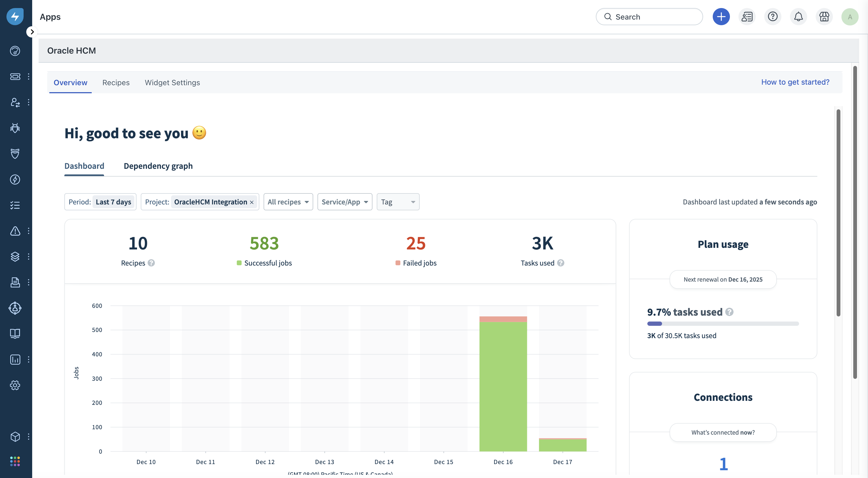Click the bug icon in sidebar
The width and height of the screenshot is (868, 478).
(x=15, y=128)
